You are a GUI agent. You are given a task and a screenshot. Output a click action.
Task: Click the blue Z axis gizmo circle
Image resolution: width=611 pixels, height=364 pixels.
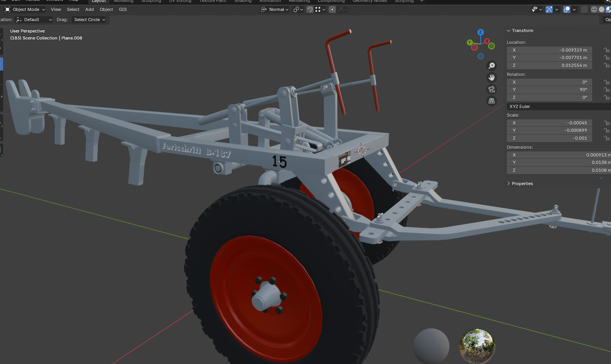tap(481, 32)
